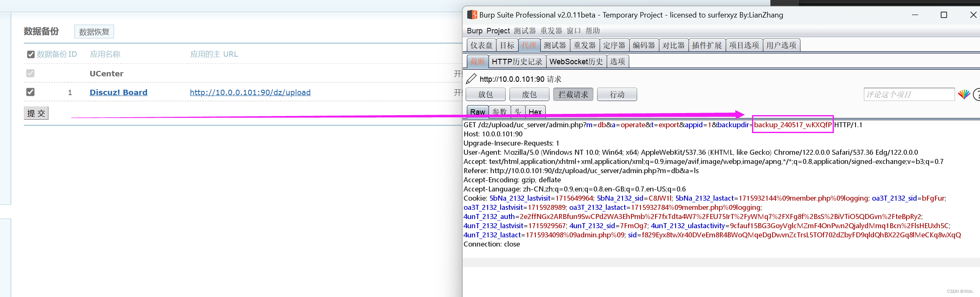The image size is (980, 297).
Task: Switch to the 编码器 tab
Action: click(644, 45)
